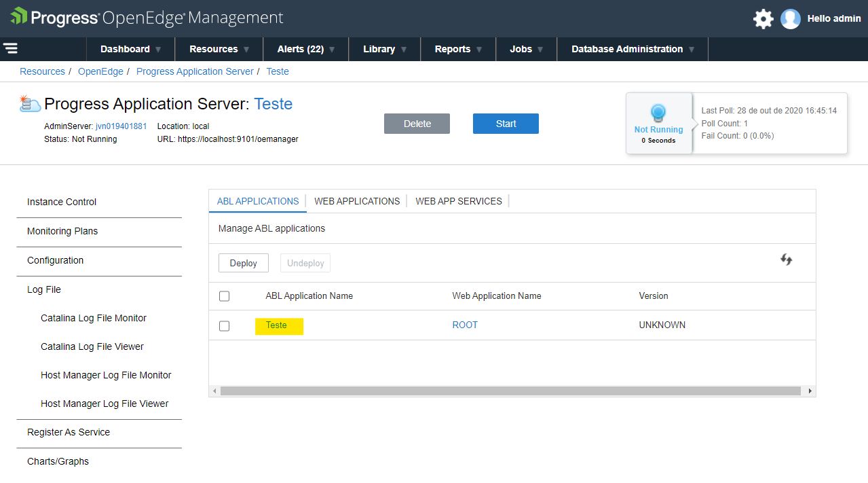Open Host Manager Log File Monitor
Image resolution: width=868 pixels, height=483 pixels.
[106, 375]
